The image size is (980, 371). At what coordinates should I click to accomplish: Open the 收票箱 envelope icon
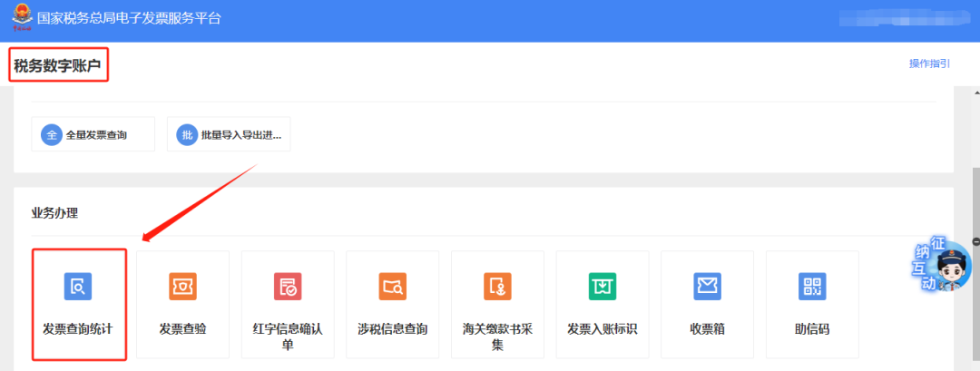(707, 287)
